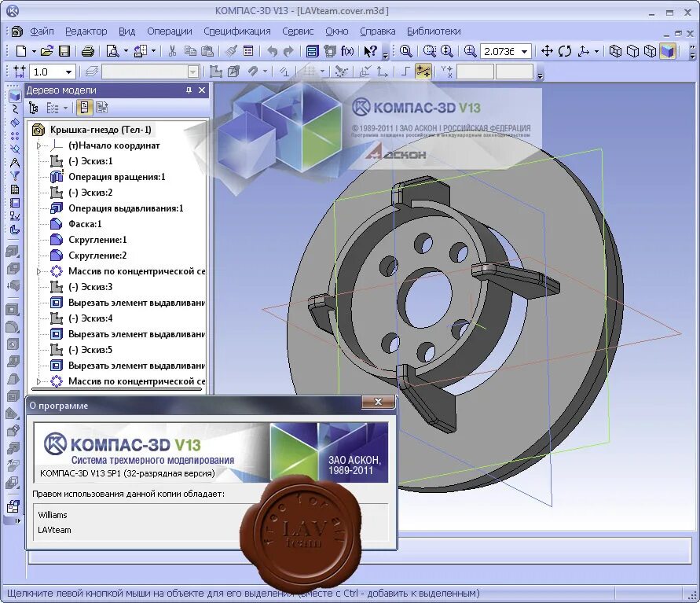Select Операция выдавливания:1 tree item
The image size is (700, 603).
tap(126, 208)
